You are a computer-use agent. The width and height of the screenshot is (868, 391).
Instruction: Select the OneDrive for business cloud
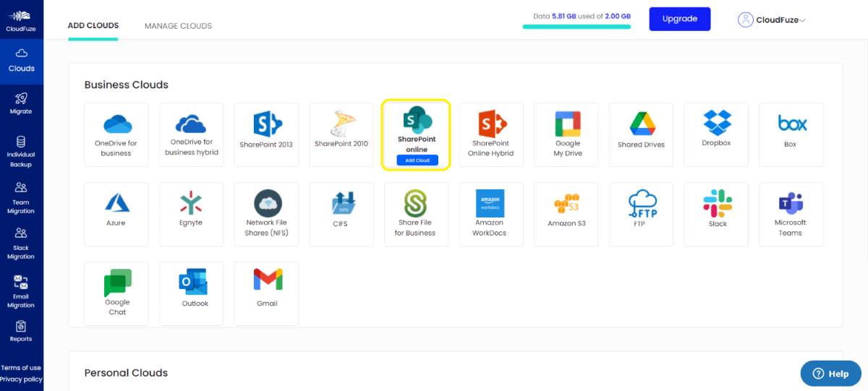116,134
